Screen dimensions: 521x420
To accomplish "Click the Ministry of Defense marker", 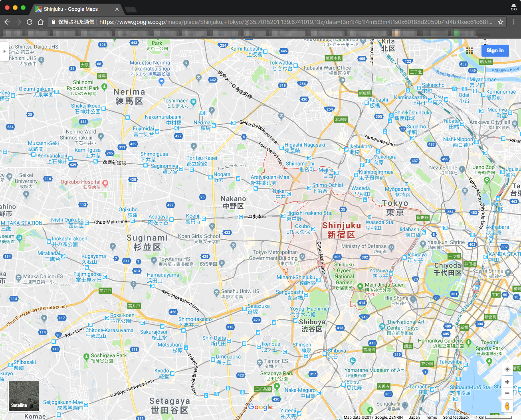I will pyautogui.click(x=391, y=248).
